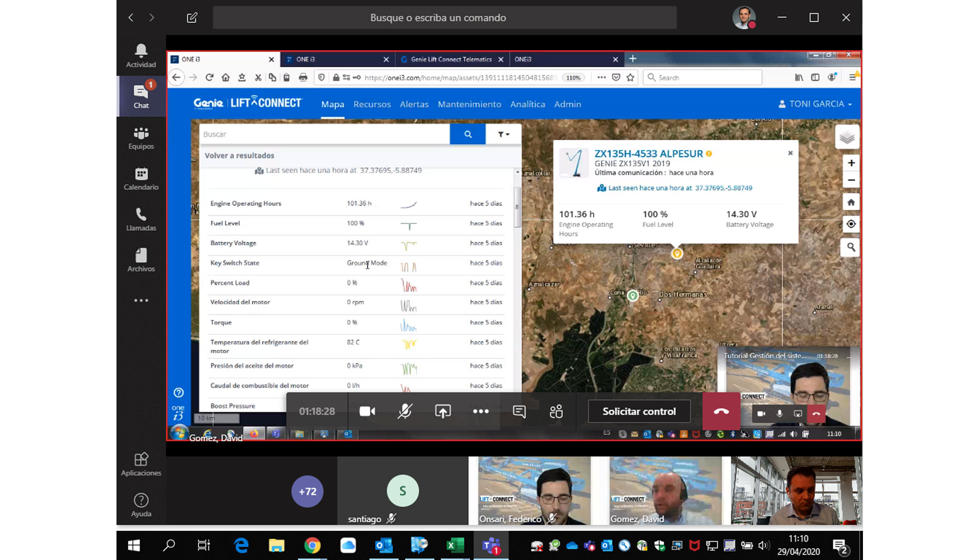Click the map search magnifier icon

[x=851, y=247]
